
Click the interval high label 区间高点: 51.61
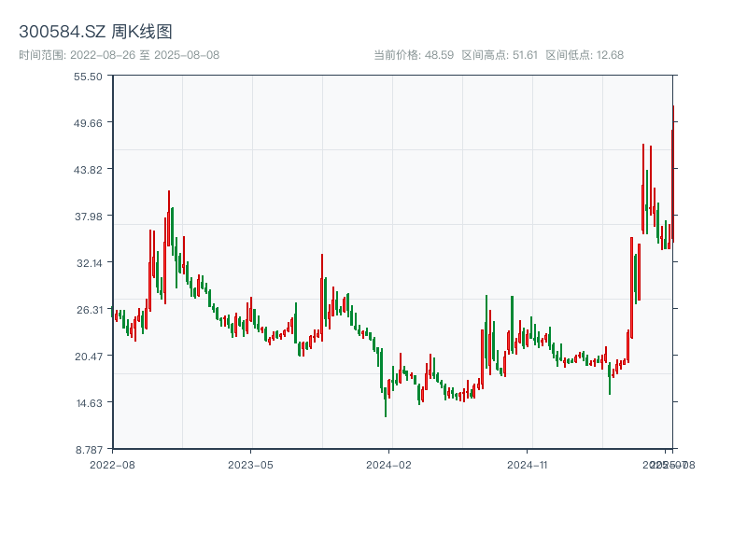[500, 55]
